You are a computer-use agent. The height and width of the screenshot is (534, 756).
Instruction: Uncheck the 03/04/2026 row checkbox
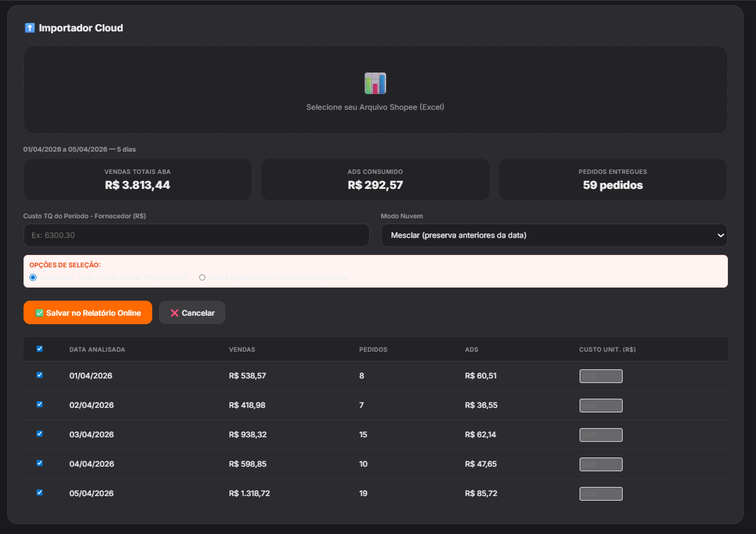click(x=40, y=433)
